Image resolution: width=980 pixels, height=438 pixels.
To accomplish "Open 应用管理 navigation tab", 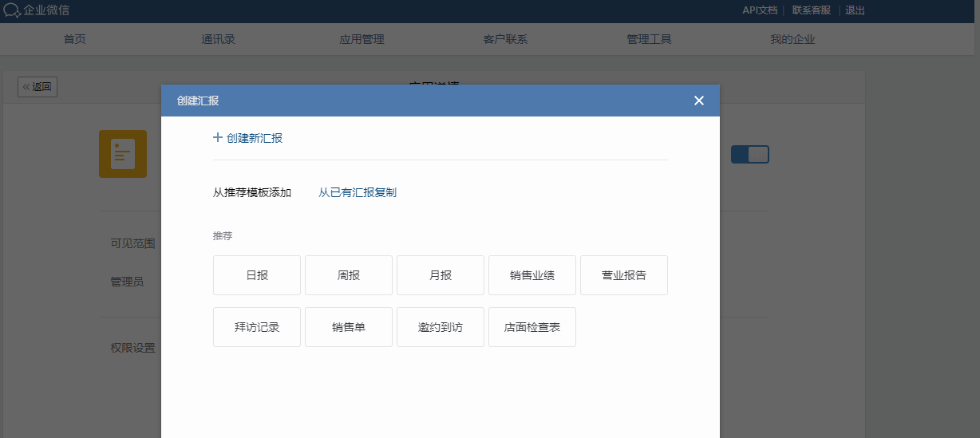I will tap(362, 39).
